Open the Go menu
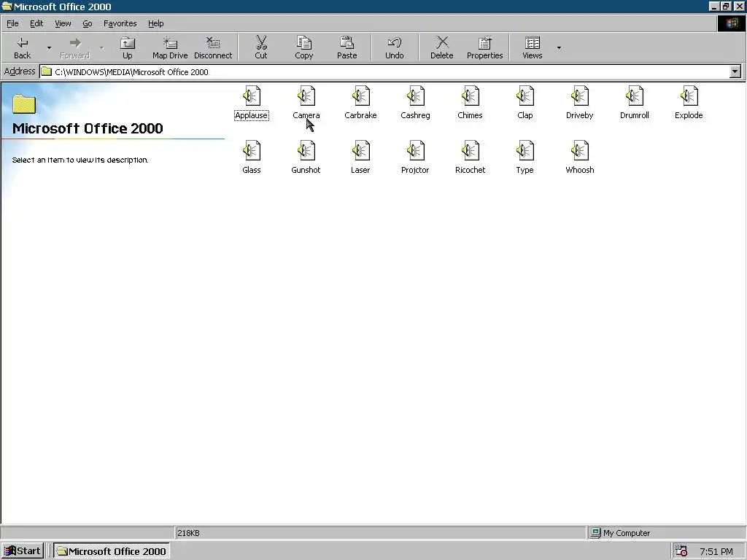The image size is (747, 560). click(88, 23)
